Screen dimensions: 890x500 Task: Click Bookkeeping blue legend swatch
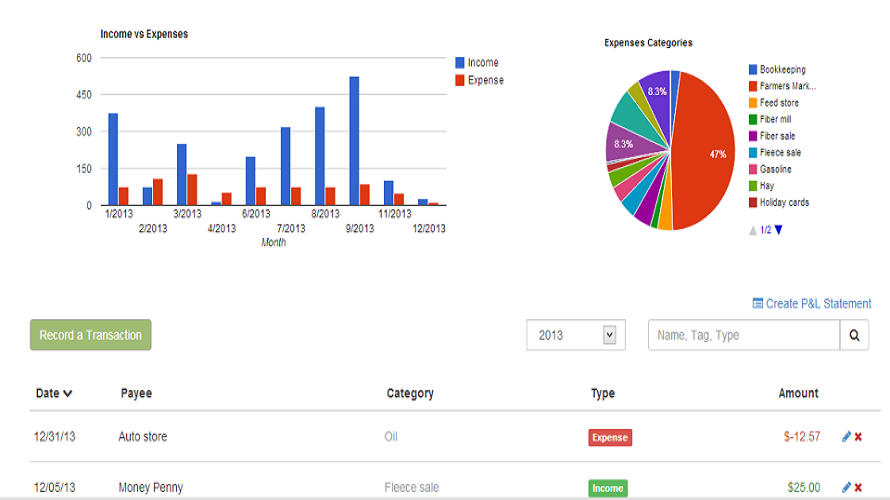753,70
